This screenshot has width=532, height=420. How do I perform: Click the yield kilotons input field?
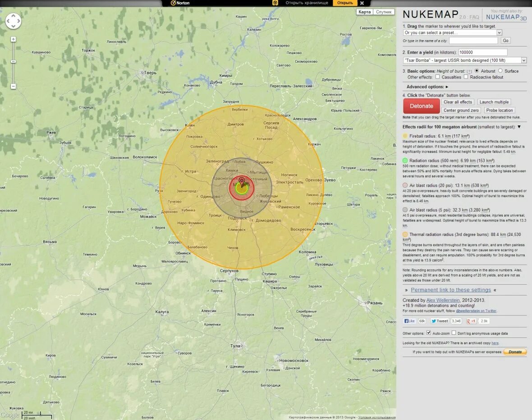[482, 52]
